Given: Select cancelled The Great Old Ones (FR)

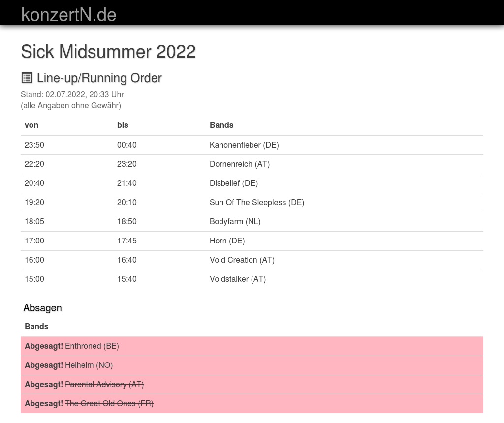Looking at the screenshot, I should tap(109, 403).
